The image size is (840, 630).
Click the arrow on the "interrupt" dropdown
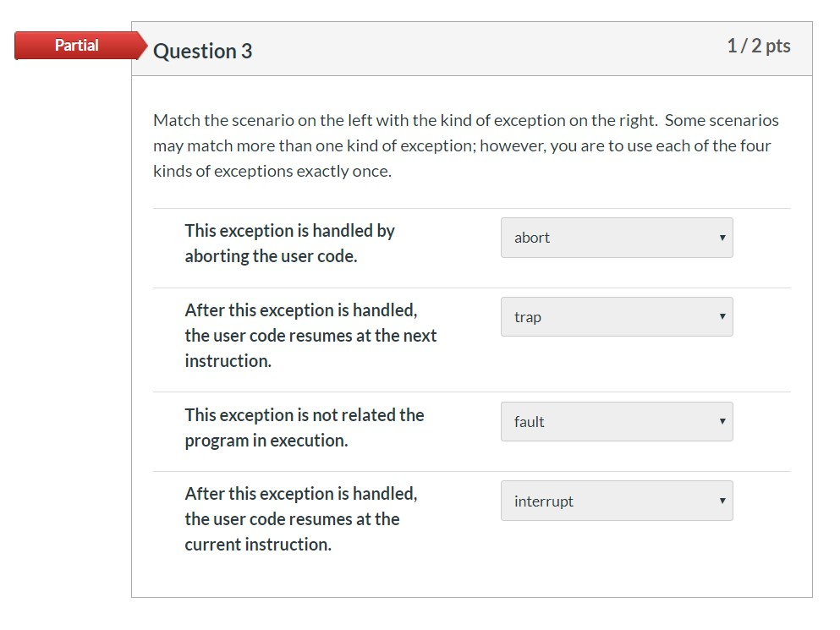[722, 501]
